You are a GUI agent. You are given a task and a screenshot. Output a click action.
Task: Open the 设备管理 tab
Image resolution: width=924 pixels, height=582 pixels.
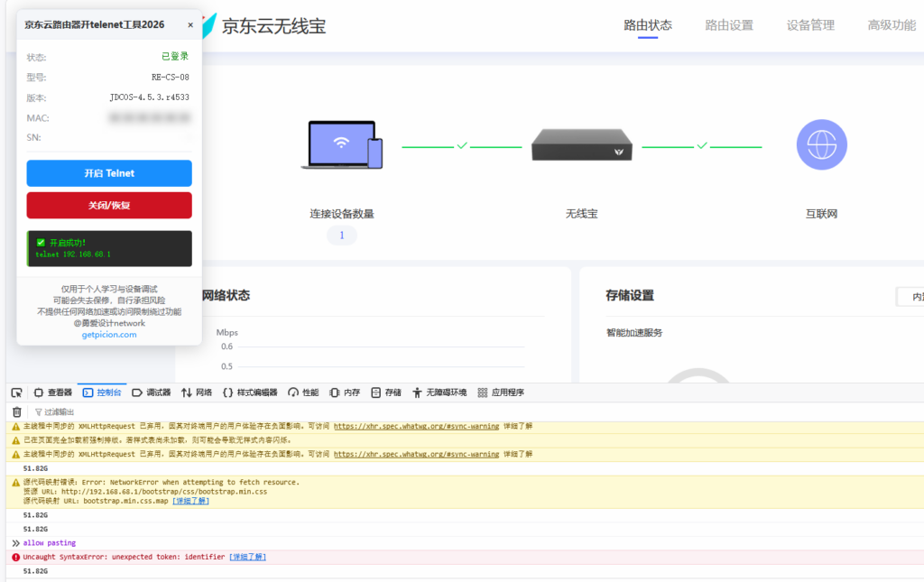(x=810, y=25)
